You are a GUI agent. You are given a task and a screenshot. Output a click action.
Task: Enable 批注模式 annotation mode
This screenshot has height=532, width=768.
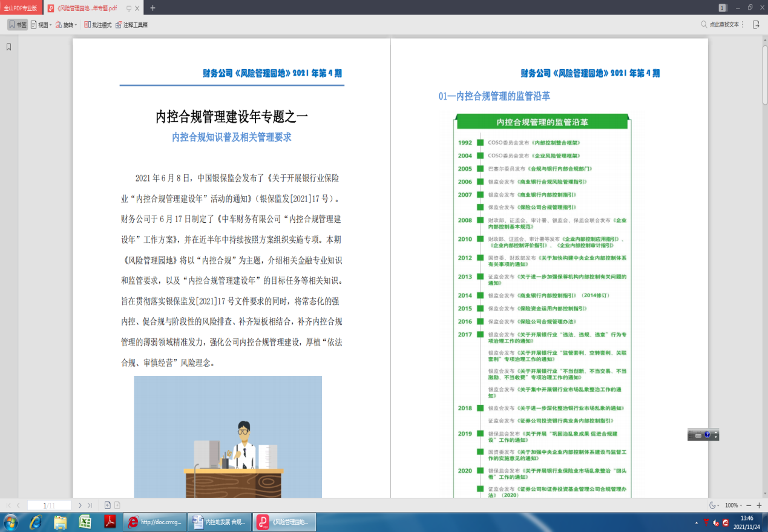click(x=97, y=25)
